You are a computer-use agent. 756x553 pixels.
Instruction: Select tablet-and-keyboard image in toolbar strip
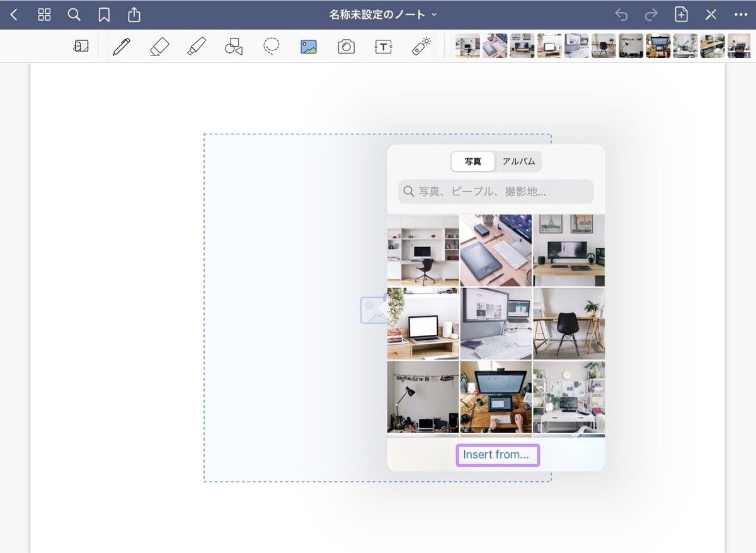[x=495, y=46]
